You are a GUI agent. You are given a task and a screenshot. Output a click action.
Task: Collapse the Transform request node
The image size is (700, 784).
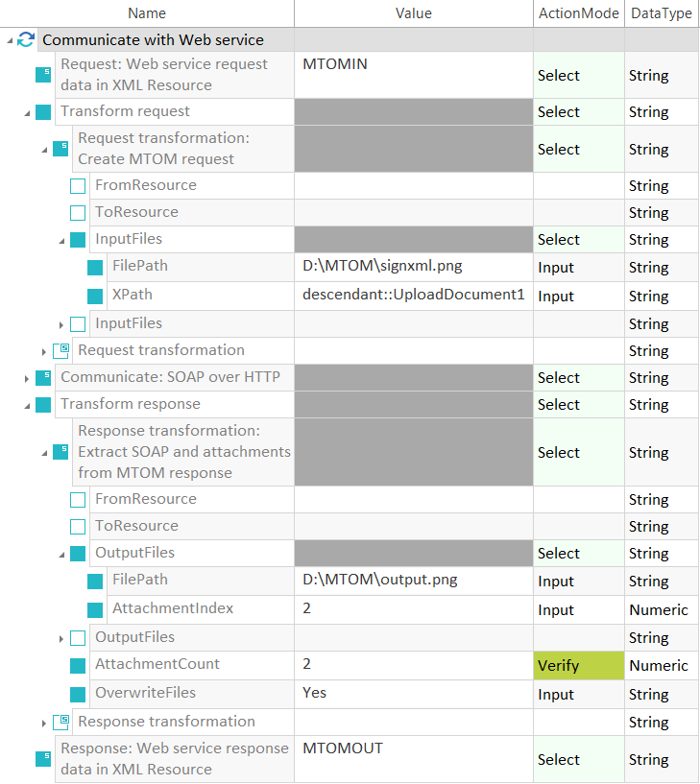click(27, 113)
